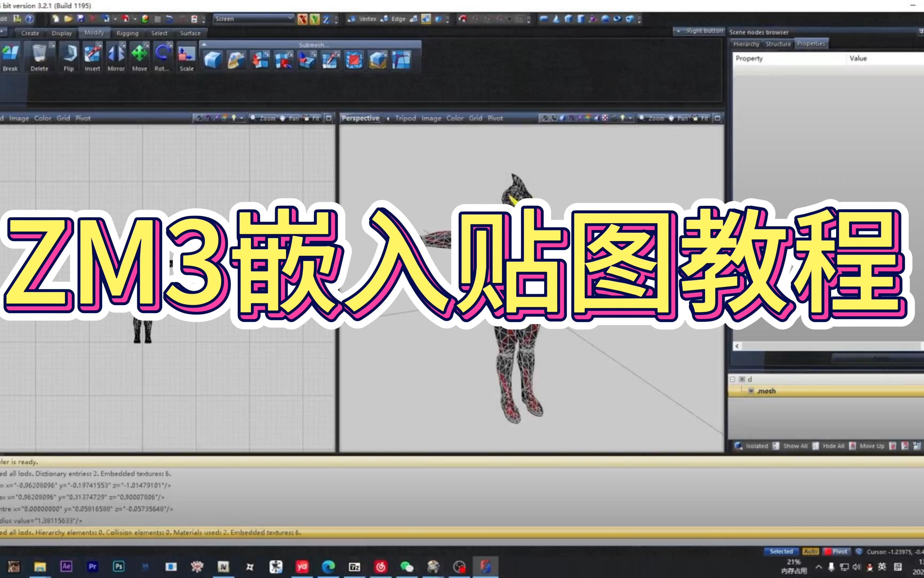The image size is (924, 578).
Task: Select the Scale tool
Action: (x=187, y=57)
